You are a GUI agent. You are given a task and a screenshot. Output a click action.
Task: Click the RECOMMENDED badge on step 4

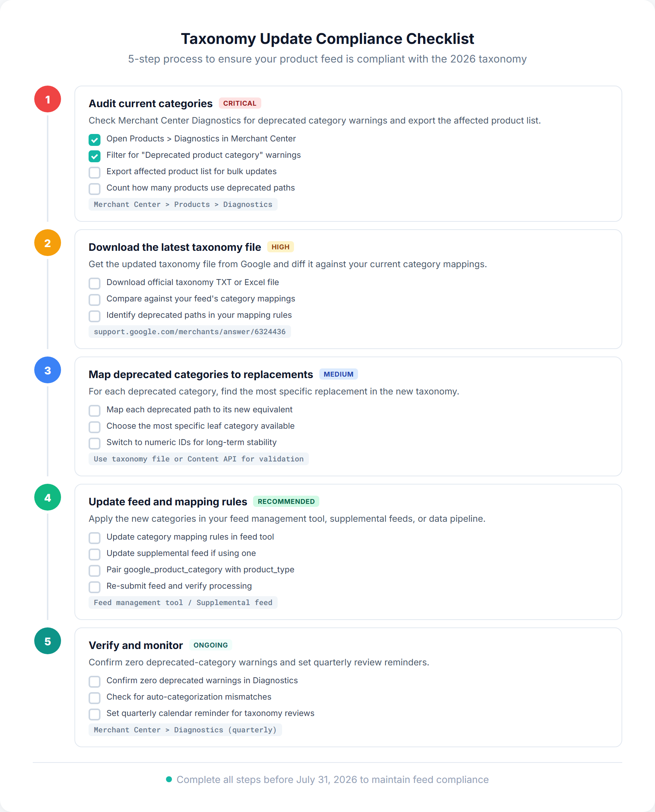[286, 502]
